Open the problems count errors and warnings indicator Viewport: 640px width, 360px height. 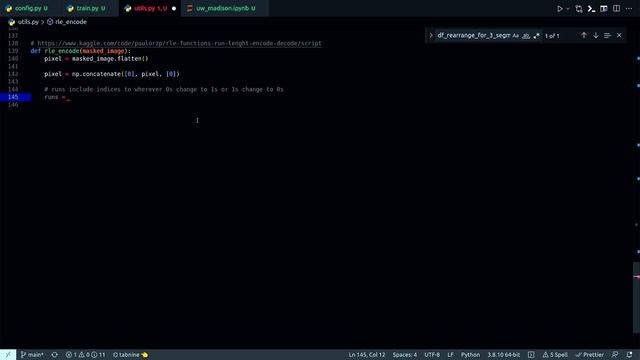(85, 355)
